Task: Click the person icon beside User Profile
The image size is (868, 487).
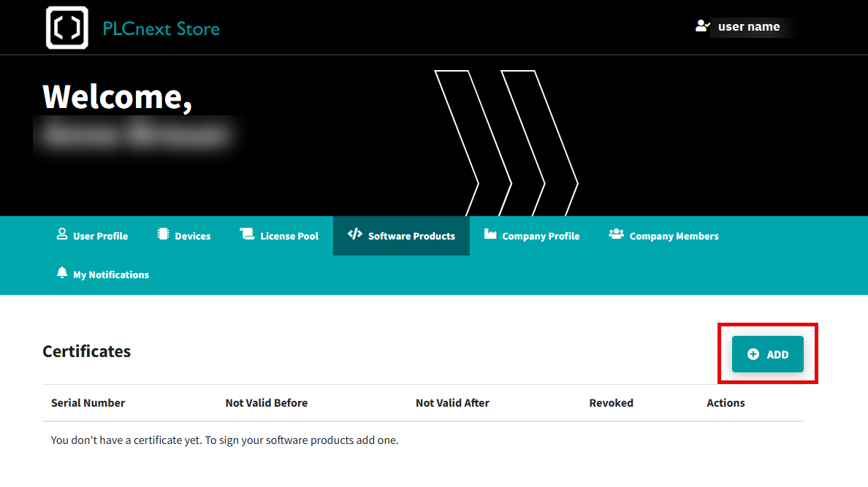Action: coord(62,234)
